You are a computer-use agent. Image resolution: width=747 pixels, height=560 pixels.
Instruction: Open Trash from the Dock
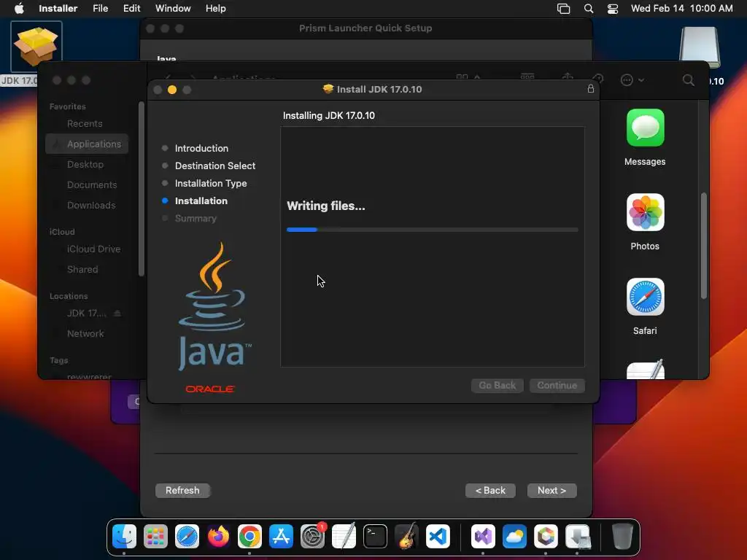[622, 536]
